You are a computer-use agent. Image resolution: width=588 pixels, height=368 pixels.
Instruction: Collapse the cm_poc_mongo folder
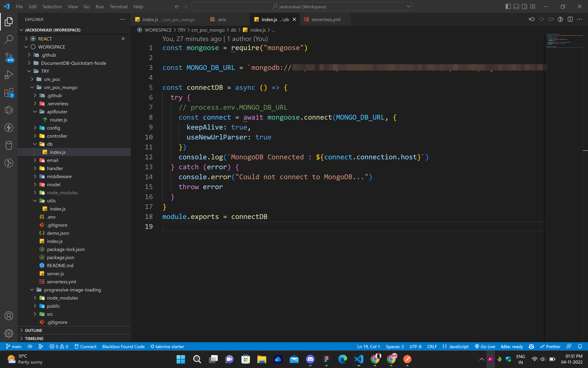[x=74, y=87]
